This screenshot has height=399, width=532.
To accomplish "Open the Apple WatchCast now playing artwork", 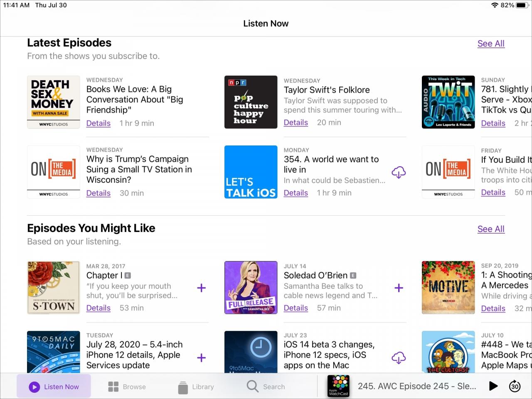I will 338,386.
